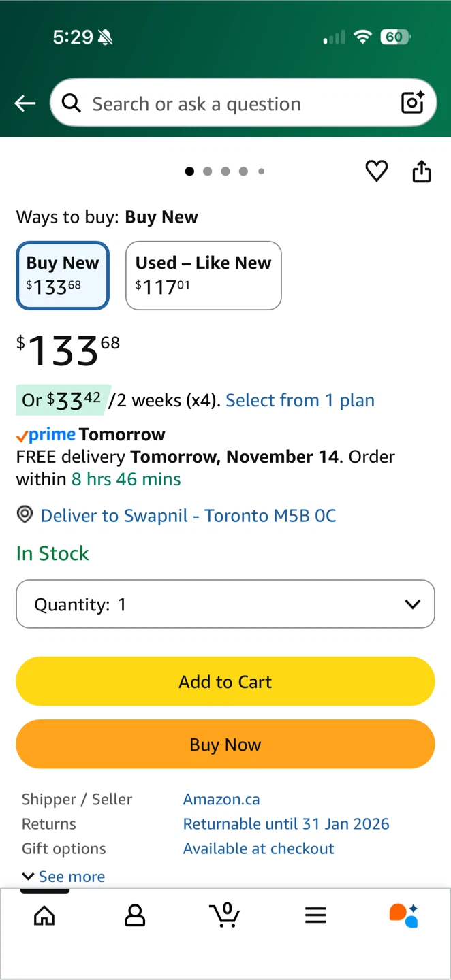This screenshot has width=451, height=980.
Task: Go to Home tab icon
Action: click(x=44, y=915)
